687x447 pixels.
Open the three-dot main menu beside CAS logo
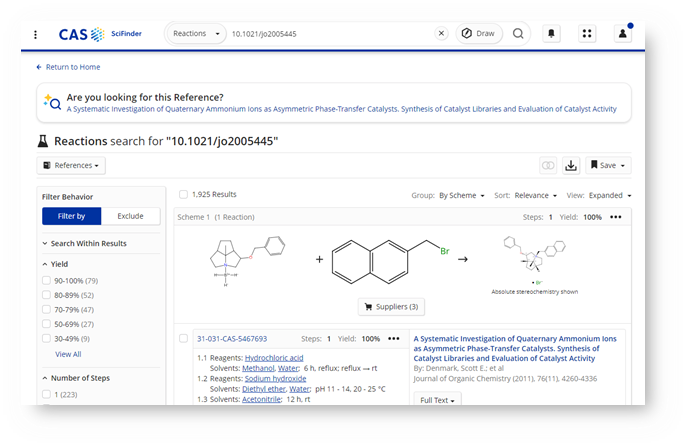(x=35, y=34)
